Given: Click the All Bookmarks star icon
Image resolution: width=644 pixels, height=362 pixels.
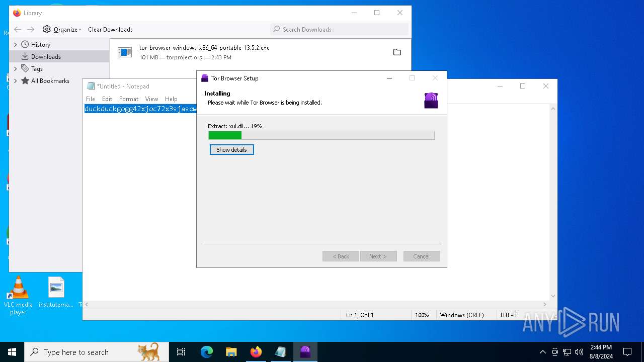Looking at the screenshot, I should pyautogui.click(x=25, y=81).
